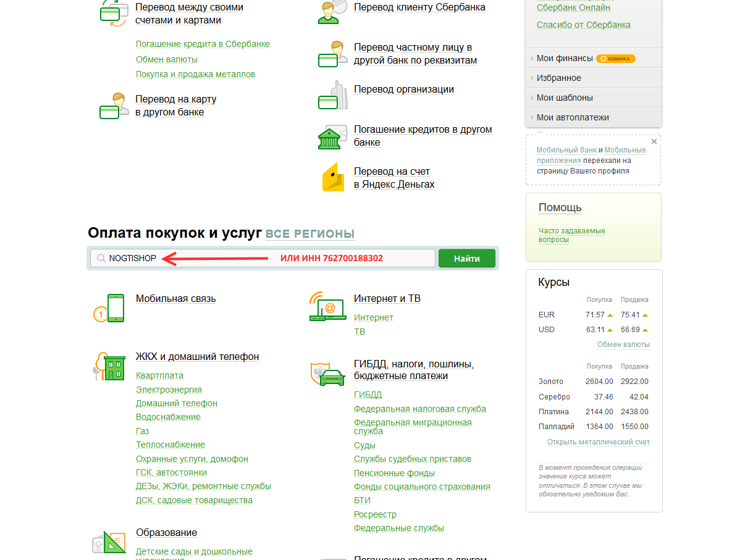Viewport: 732px width, 560px height.
Task: Open Охранные услуги, домофон link
Action: pyautogui.click(x=192, y=459)
